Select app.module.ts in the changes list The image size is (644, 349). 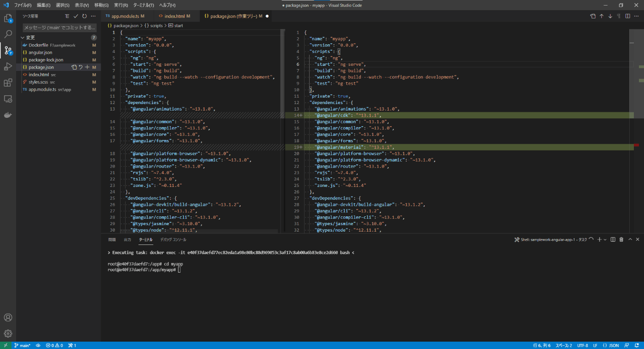coord(59,89)
